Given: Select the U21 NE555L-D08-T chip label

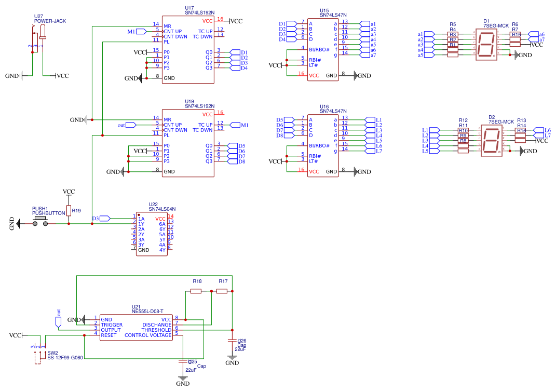Looking at the screenshot, I should 147,309.
